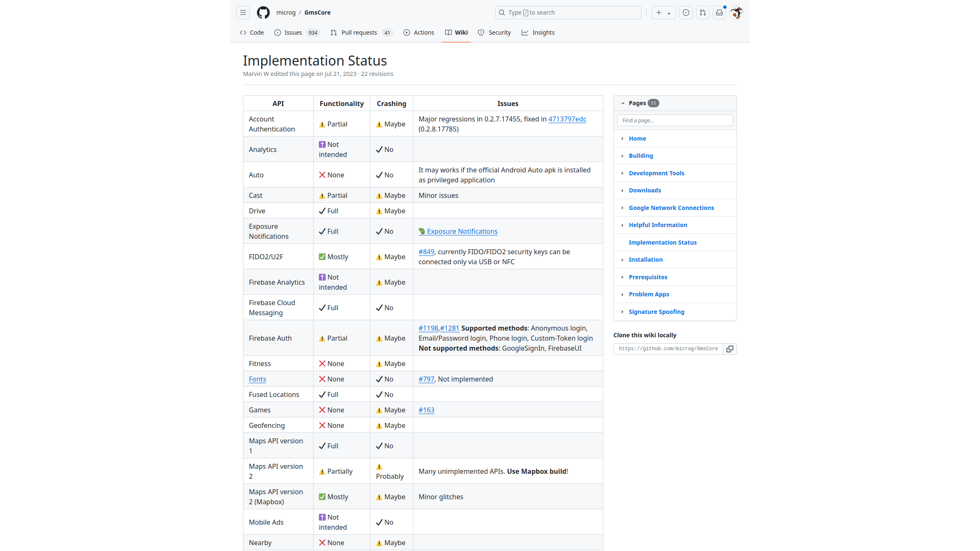Open the 22 revisions history link
This screenshot has height=551, width=980.
377,74
